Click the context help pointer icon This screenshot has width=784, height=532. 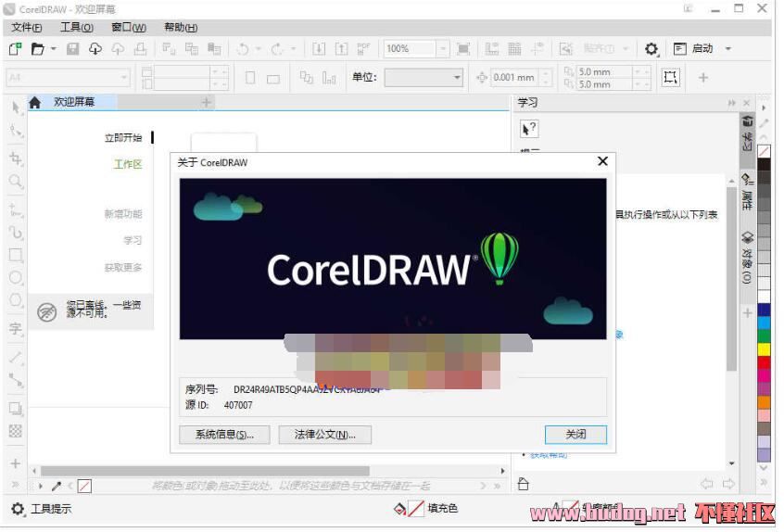pyautogui.click(x=529, y=129)
